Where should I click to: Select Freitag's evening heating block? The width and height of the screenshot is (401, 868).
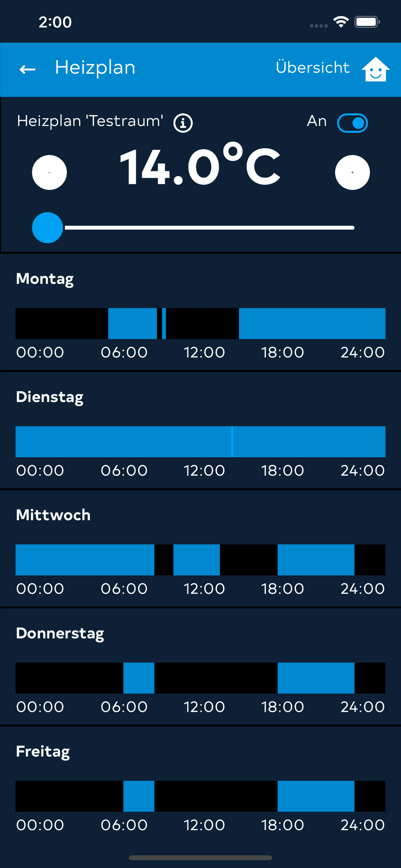(316, 796)
